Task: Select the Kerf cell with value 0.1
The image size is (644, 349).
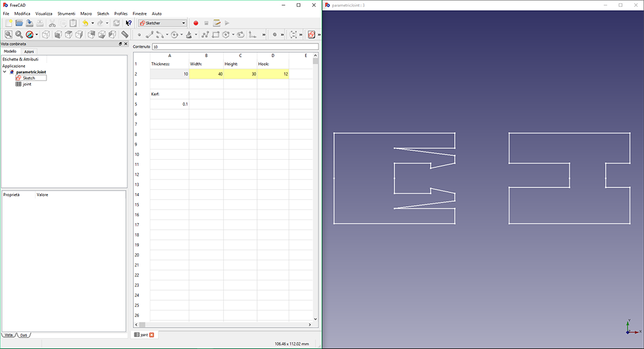Action: click(170, 104)
